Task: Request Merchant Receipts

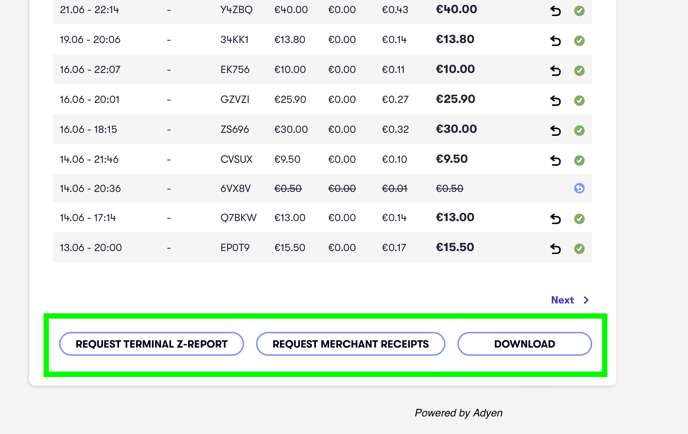Action: 351,344
